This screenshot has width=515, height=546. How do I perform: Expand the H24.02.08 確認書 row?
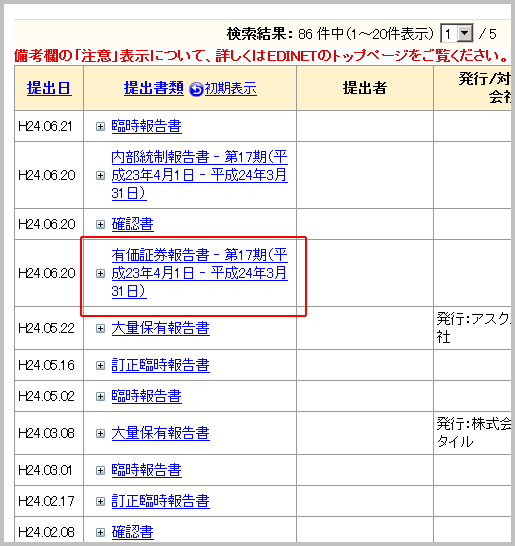pos(100,532)
